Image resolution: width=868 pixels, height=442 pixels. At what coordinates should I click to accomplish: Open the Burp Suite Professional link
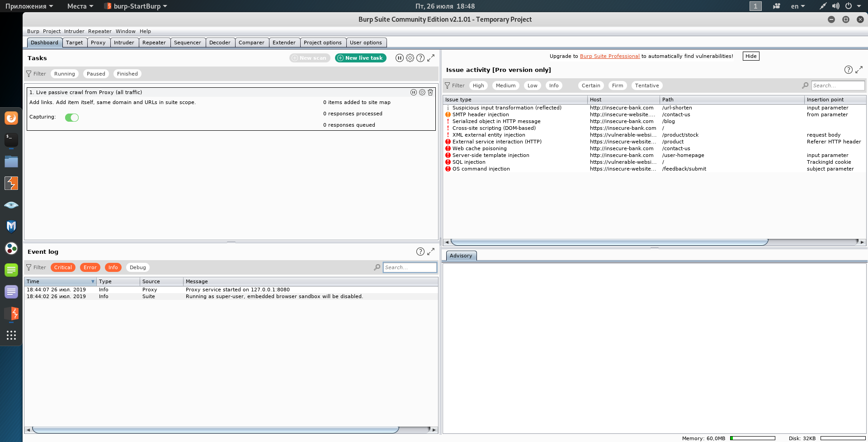point(609,56)
